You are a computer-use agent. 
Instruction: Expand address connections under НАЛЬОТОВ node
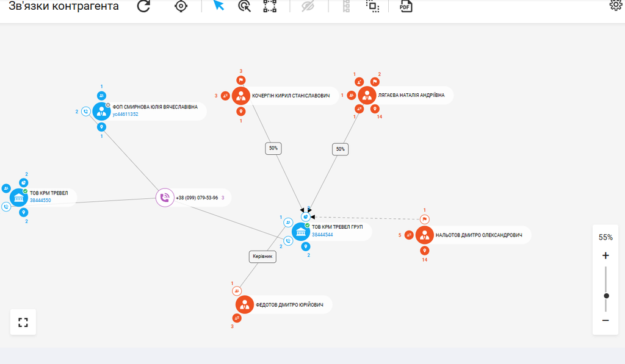click(425, 251)
